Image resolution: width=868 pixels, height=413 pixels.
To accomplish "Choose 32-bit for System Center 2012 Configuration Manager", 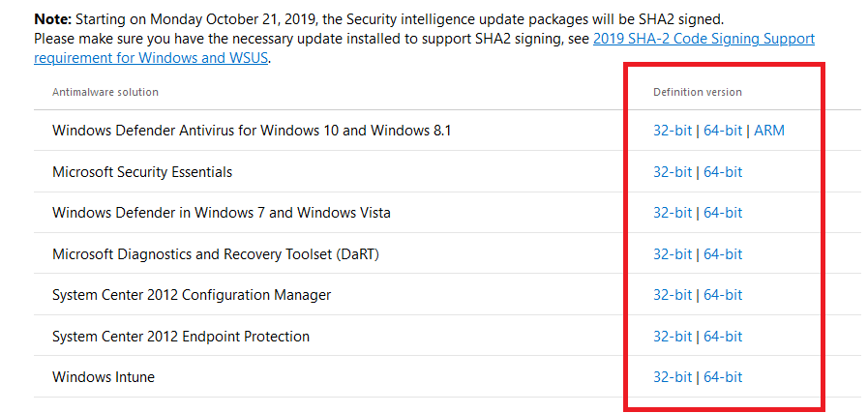I will coord(673,295).
